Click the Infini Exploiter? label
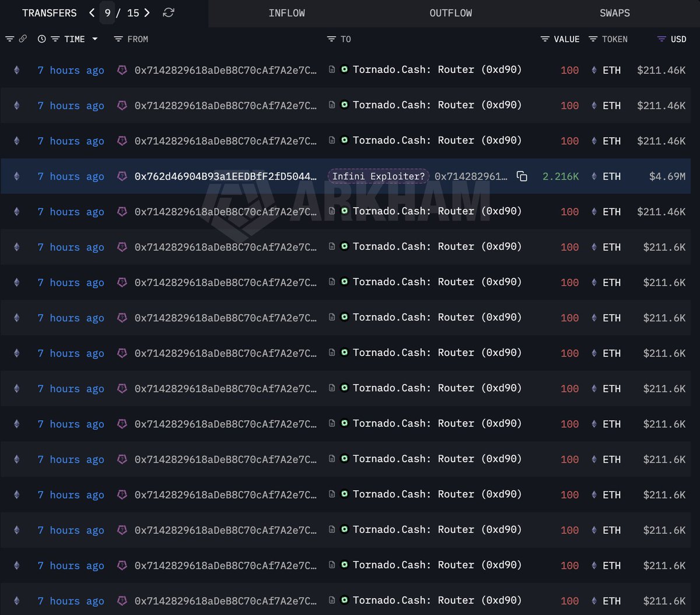Viewport: 700px width, 615px height. point(379,176)
